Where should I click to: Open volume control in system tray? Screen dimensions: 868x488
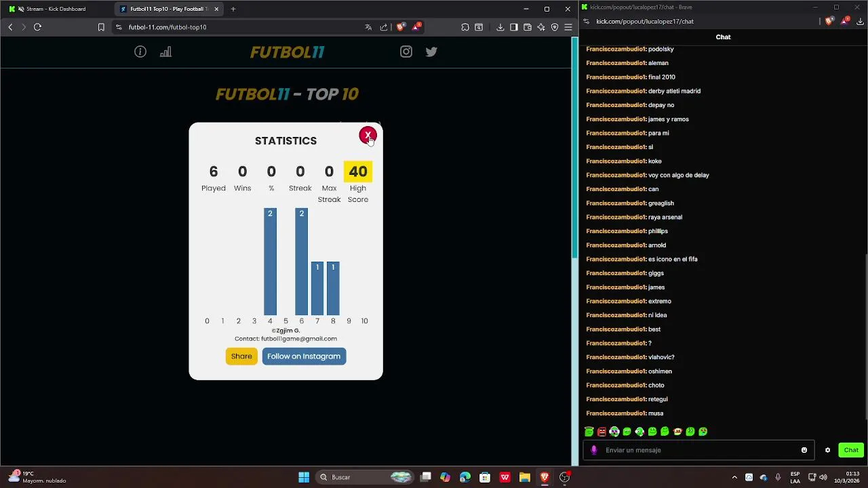823,477
